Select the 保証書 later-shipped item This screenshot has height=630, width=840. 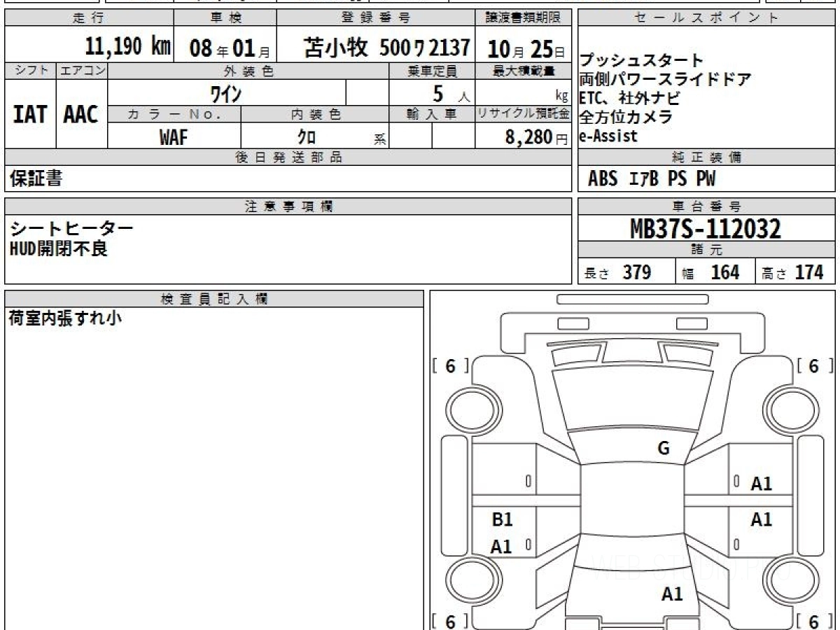(36, 178)
